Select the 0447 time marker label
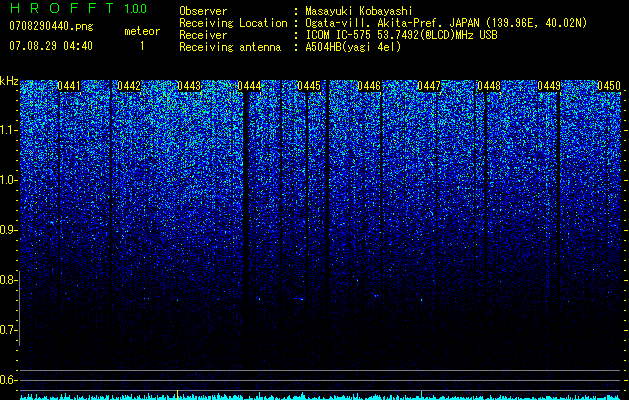Image resolution: width=629 pixels, height=400 pixels. [x=429, y=86]
